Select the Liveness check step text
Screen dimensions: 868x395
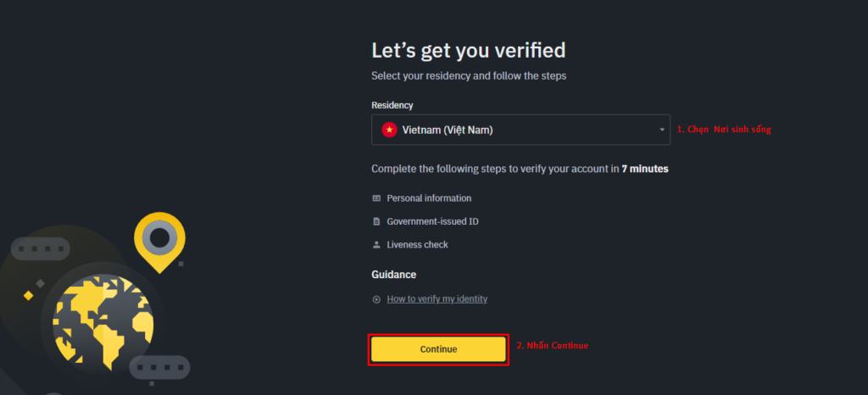(417, 244)
